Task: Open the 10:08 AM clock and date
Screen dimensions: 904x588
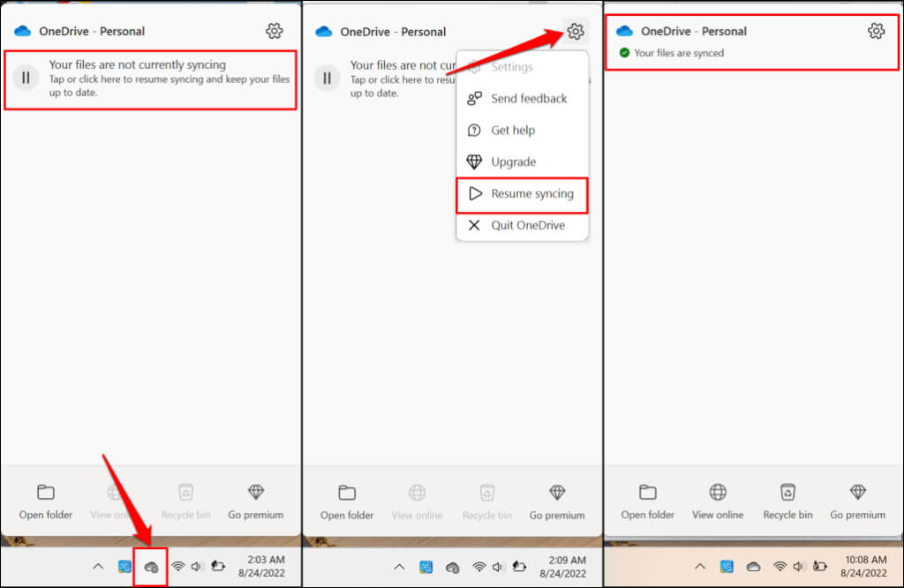Action: tap(863, 566)
